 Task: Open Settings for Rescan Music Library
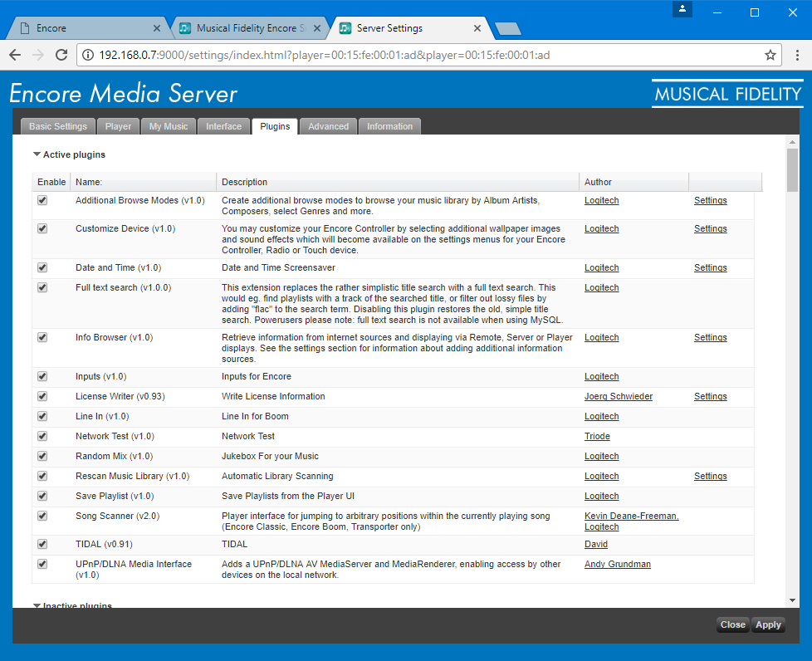[x=710, y=476]
